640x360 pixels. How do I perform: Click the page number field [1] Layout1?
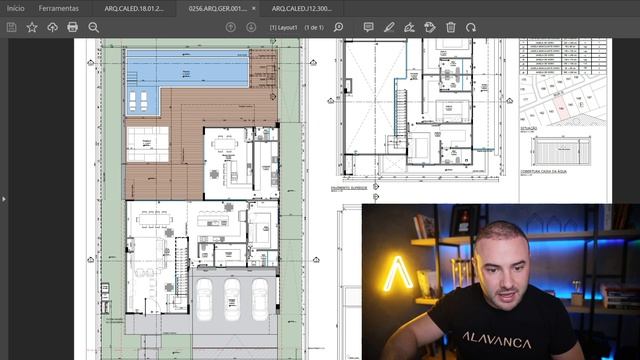(283, 27)
